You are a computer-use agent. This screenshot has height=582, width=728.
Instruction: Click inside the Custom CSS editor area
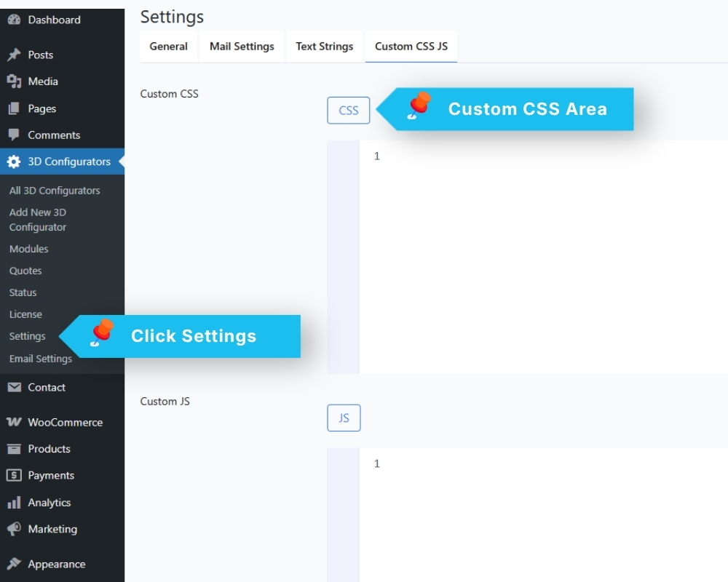[543, 257]
